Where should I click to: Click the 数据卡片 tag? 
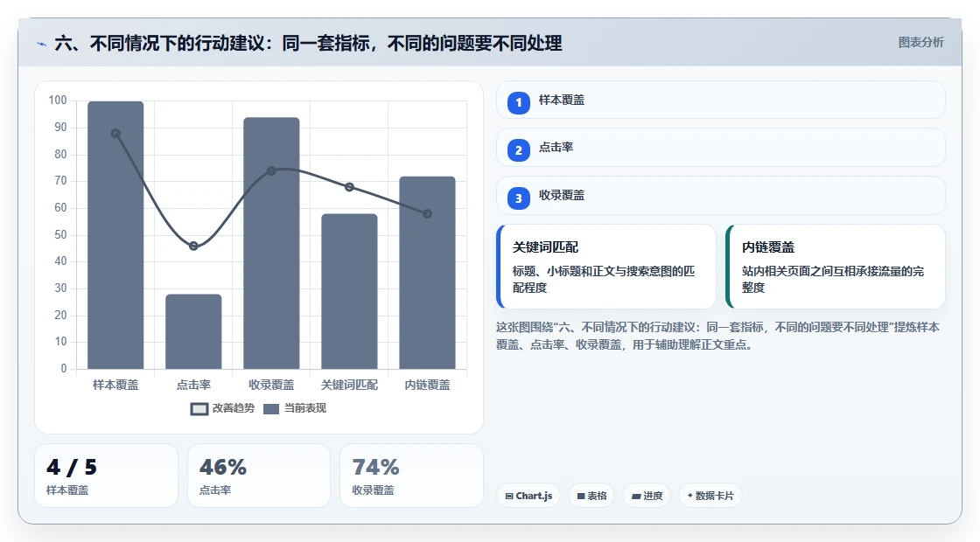pos(710,496)
